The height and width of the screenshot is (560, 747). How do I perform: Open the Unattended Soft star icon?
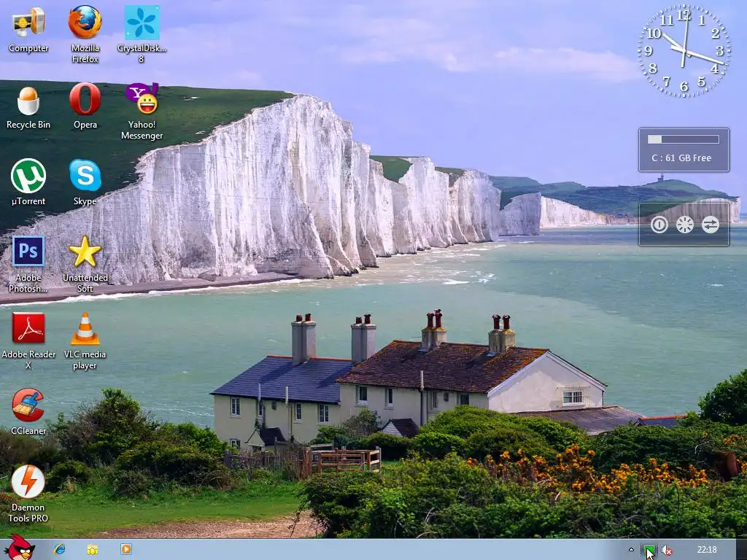85,264
